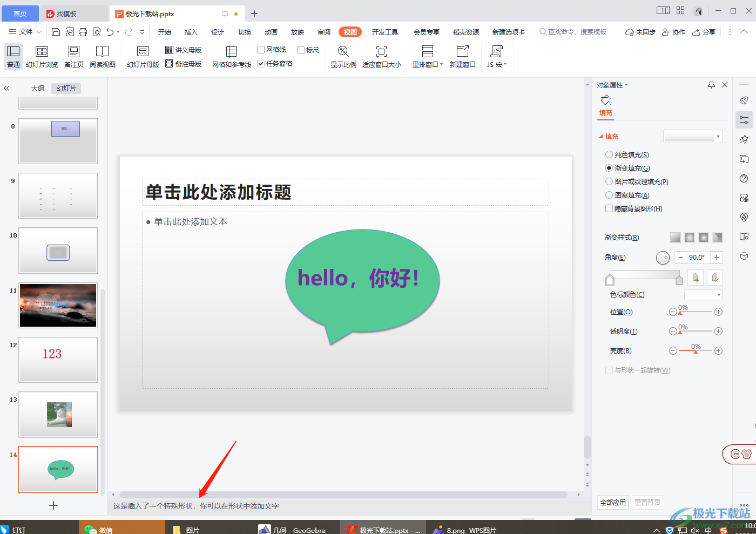Click the redo arrow icon
Screen dimensions: 756x534
coord(129,32)
